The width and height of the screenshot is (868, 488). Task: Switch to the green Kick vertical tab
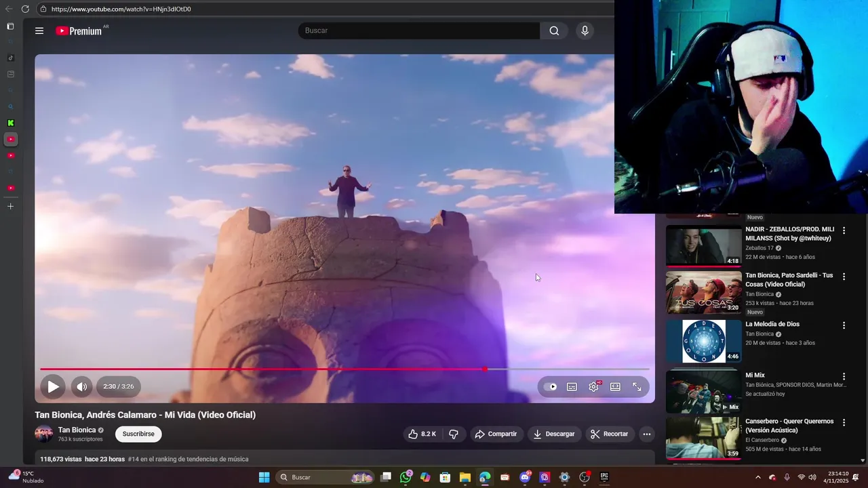[10, 123]
